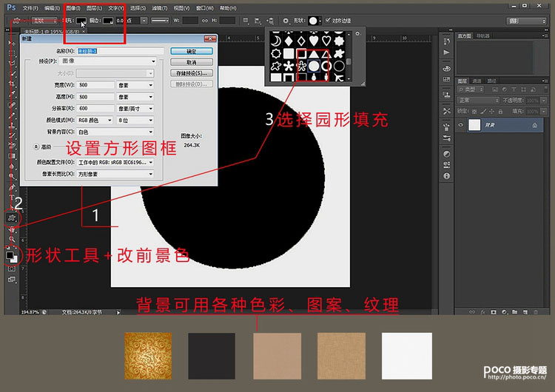
Task: Open the 滤镜(T) menu
Action: (x=159, y=8)
